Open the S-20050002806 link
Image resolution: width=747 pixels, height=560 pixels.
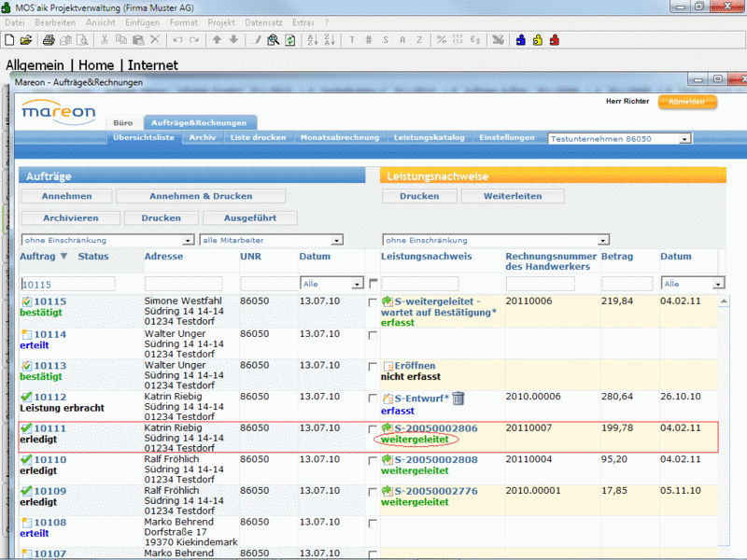pyautogui.click(x=436, y=428)
